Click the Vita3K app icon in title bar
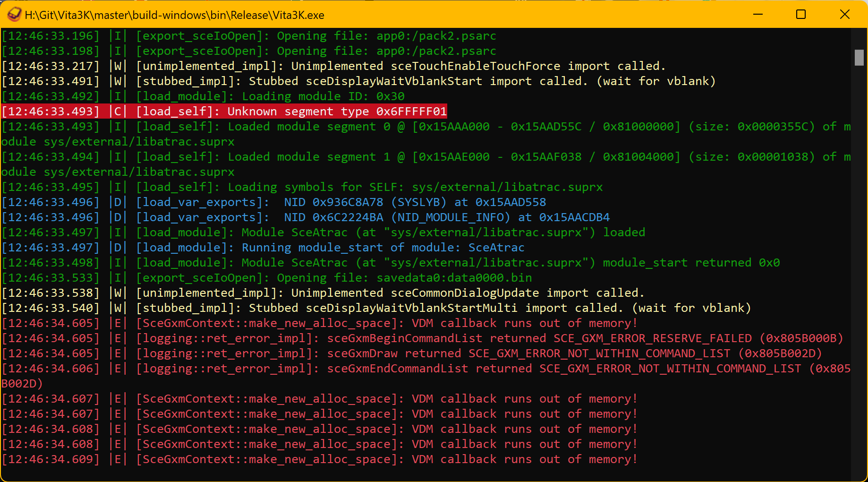868x482 pixels. coord(14,15)
